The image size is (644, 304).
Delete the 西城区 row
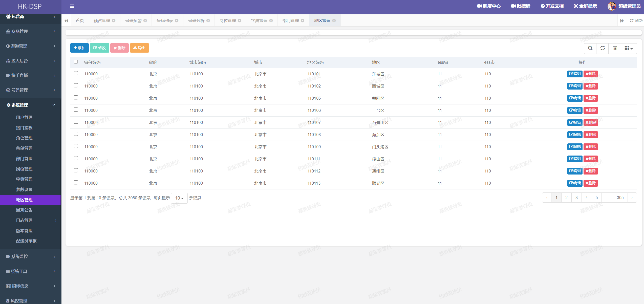pos(591,86)
